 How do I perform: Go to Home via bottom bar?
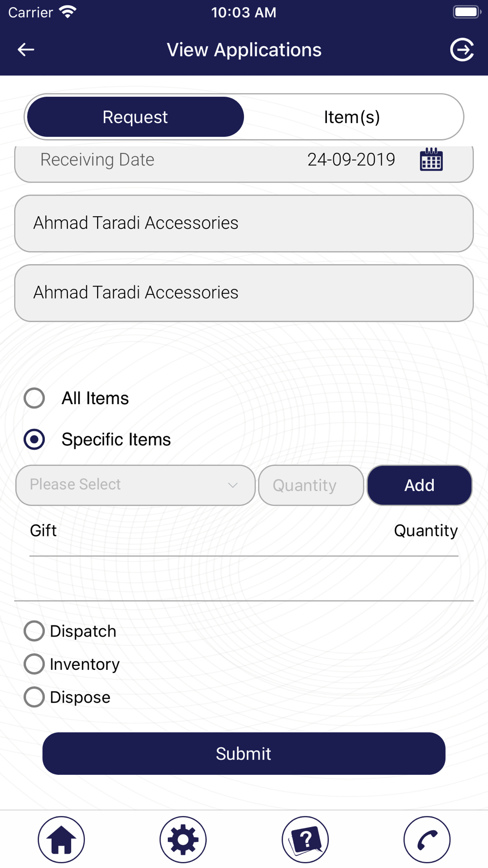click(x=61, y=839)
